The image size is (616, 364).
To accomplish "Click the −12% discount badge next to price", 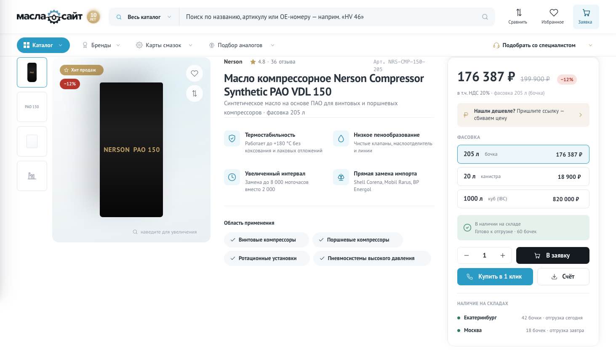I will pos(567,80).
